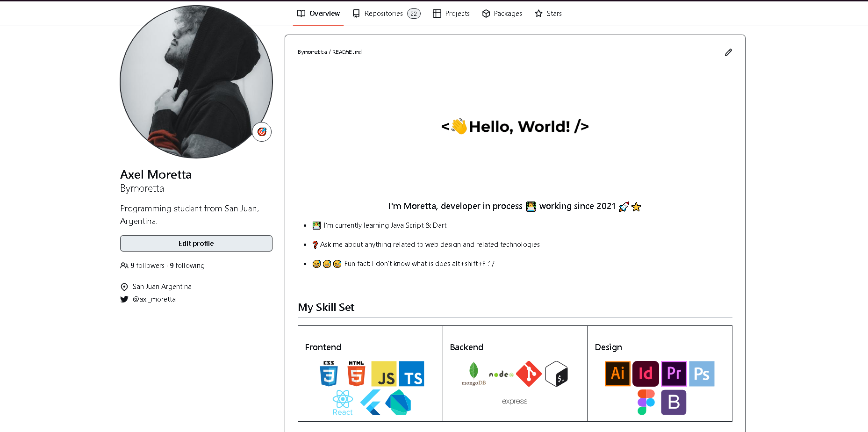
Task: Open the 9 followers link
Action: pos(147,266)
